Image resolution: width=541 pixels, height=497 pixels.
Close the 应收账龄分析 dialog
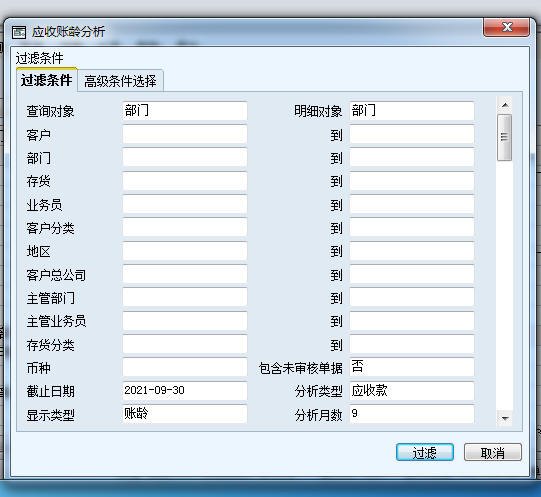pyautogui.click(x=506, y=27)
